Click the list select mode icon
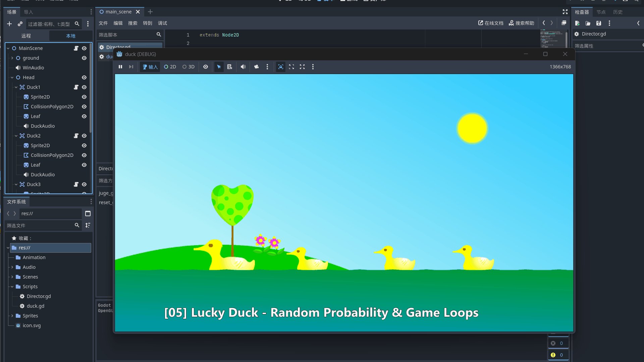The image size is (644, 362). [230, 67]
